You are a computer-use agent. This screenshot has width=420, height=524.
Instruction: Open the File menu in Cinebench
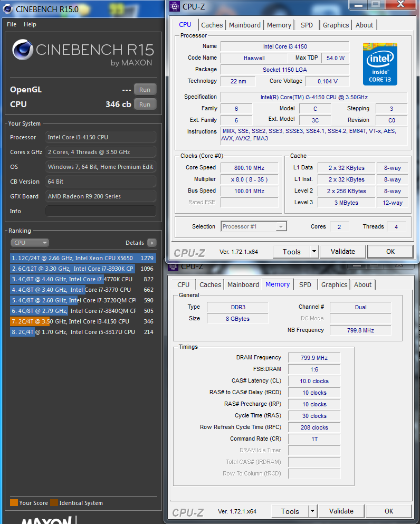12,24
